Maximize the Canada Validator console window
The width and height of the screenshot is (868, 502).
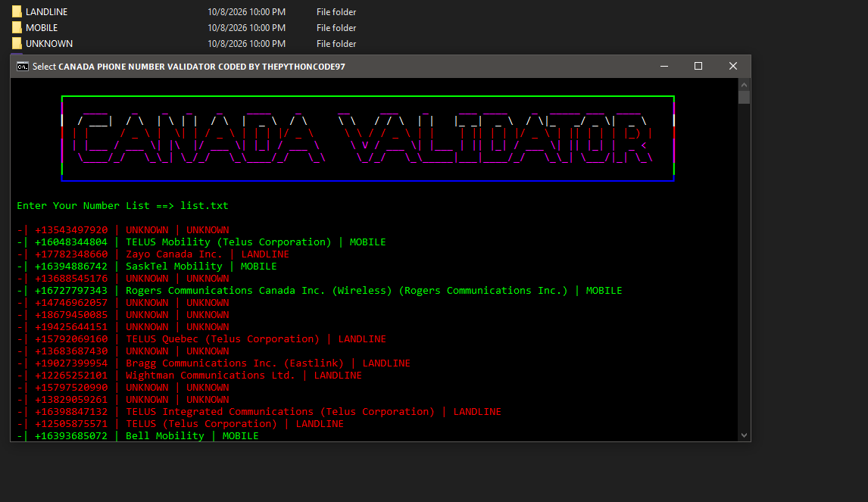pos(698,67)
